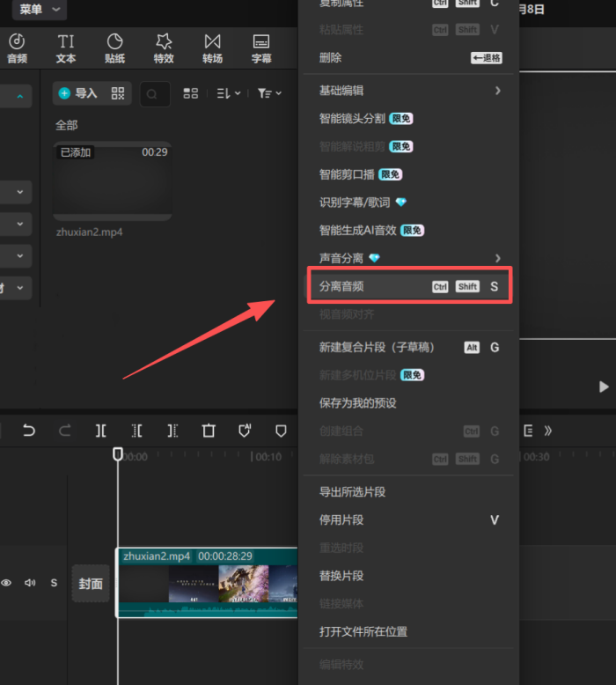This screenshot has height=685, width=616.
Task: Choose 识别字幕/歌词 menu entry
Action: coord(363,203)
